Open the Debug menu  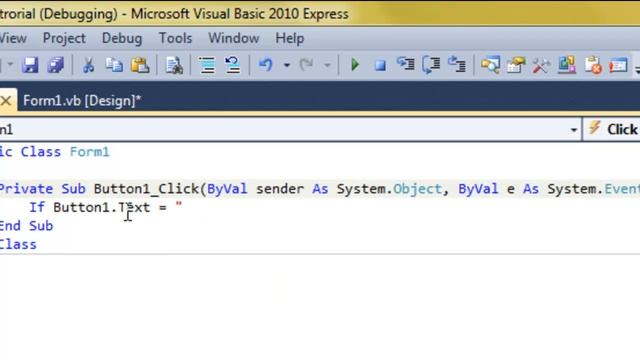pos(122,38)
